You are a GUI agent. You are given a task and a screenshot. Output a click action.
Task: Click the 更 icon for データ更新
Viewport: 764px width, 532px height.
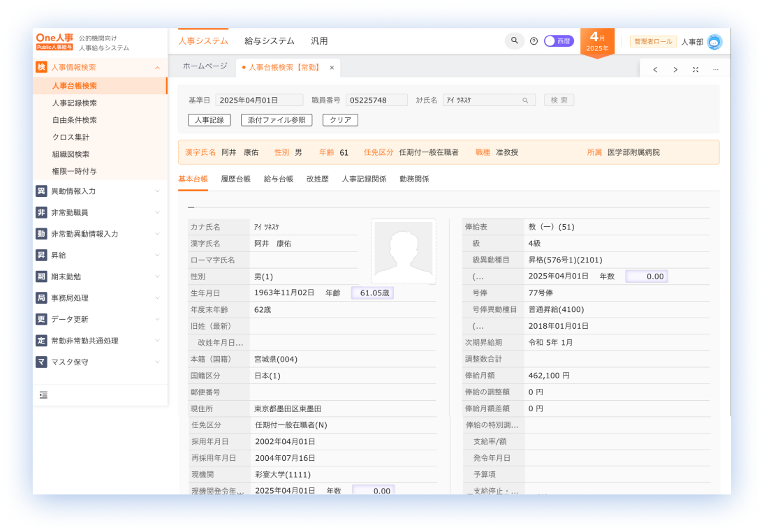point(41,319)
